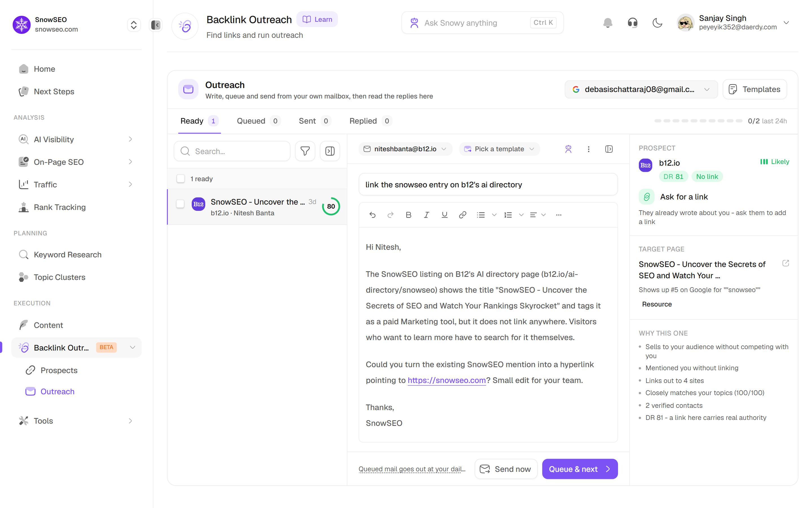Click the Backlink Outreach header icon
This screenshot has height=508, width=812.
[185, 26]
